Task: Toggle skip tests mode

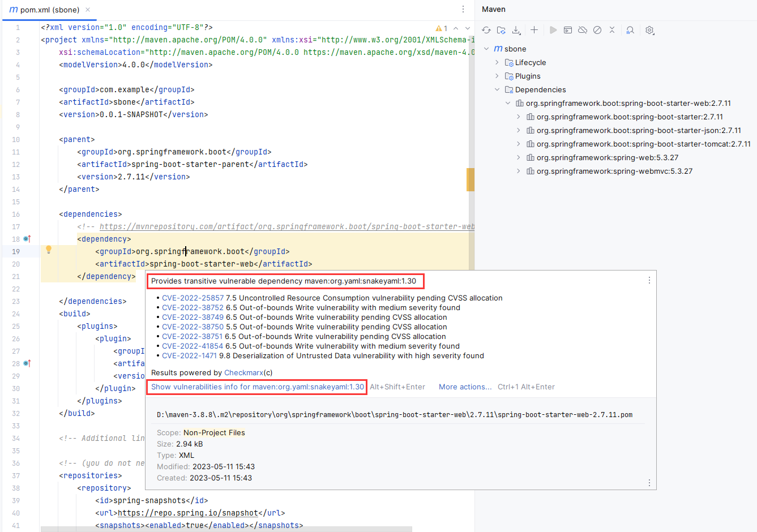Action: point(597,30)
